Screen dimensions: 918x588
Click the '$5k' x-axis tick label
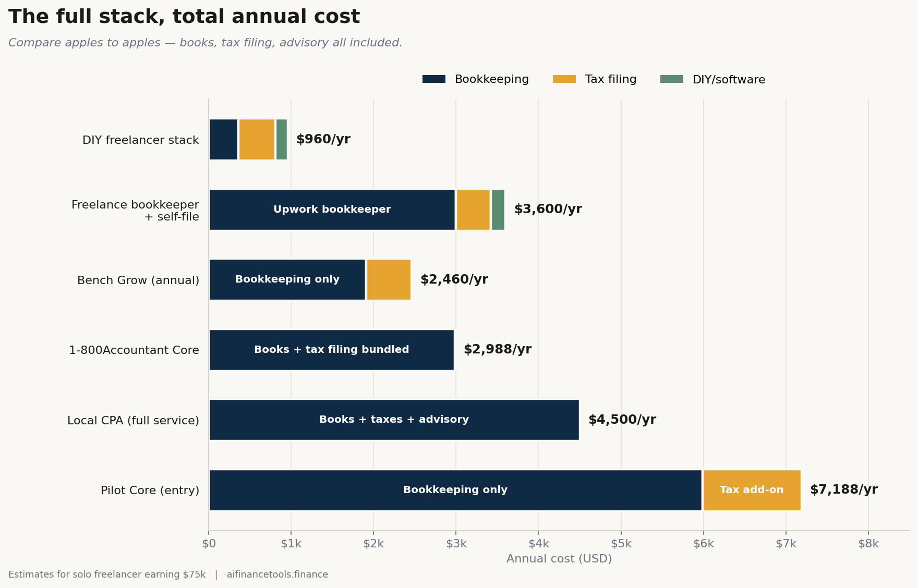[621, 544]
